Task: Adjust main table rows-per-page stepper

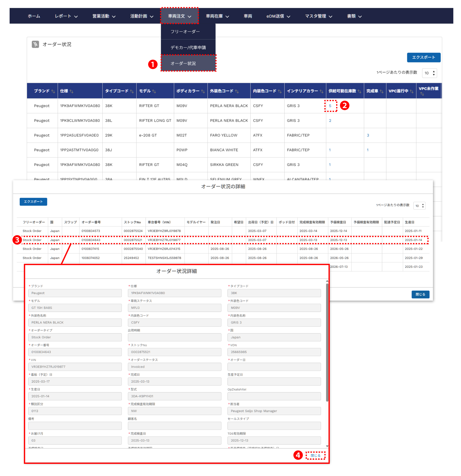Action: point(433,73)
